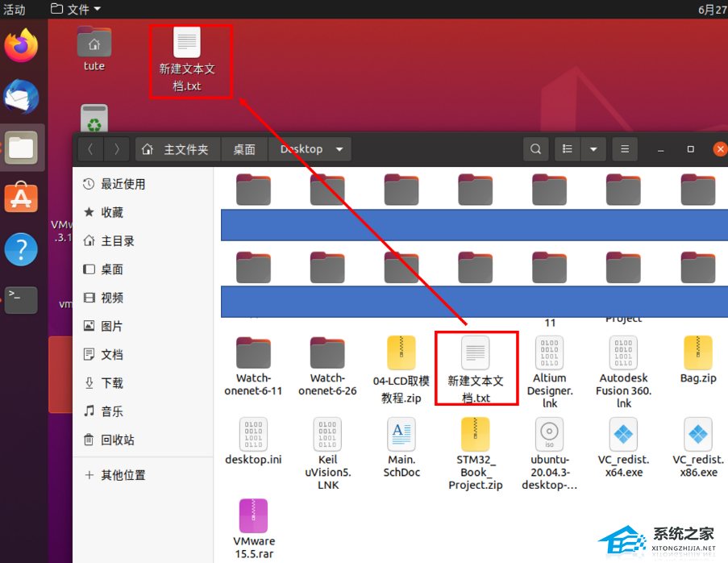
Task: Open 下载 in the sidebar
Action: click(143, 383)
